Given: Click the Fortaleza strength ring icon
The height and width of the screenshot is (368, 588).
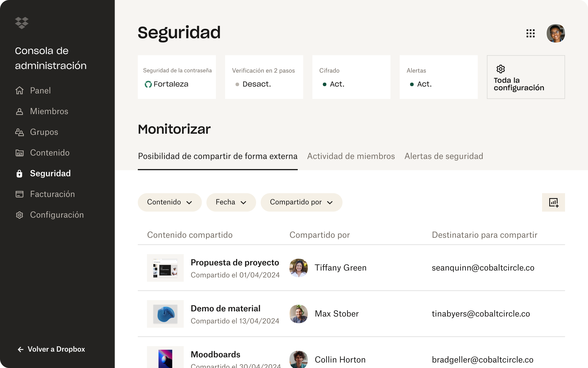Looking at the screenshot, I should click(148, 84).
